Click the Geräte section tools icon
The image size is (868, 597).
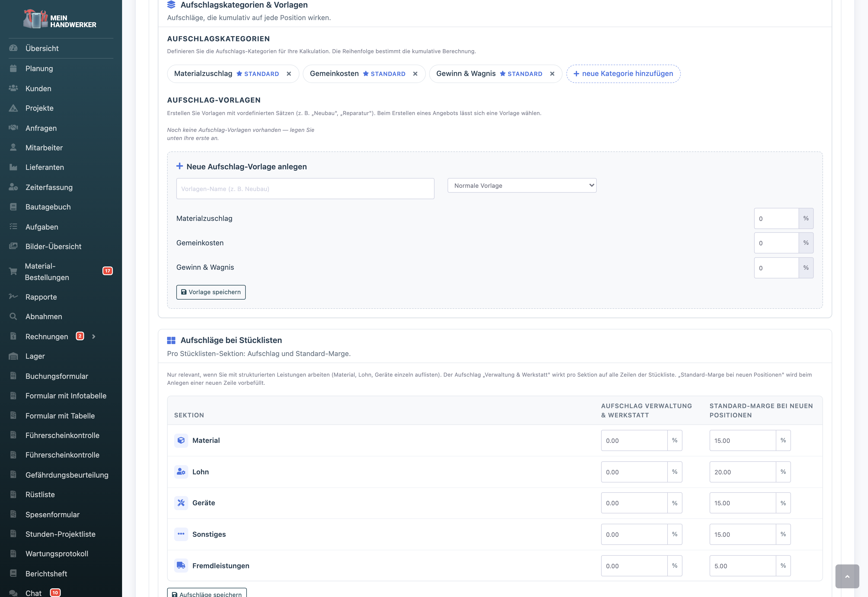click(181, 503)
